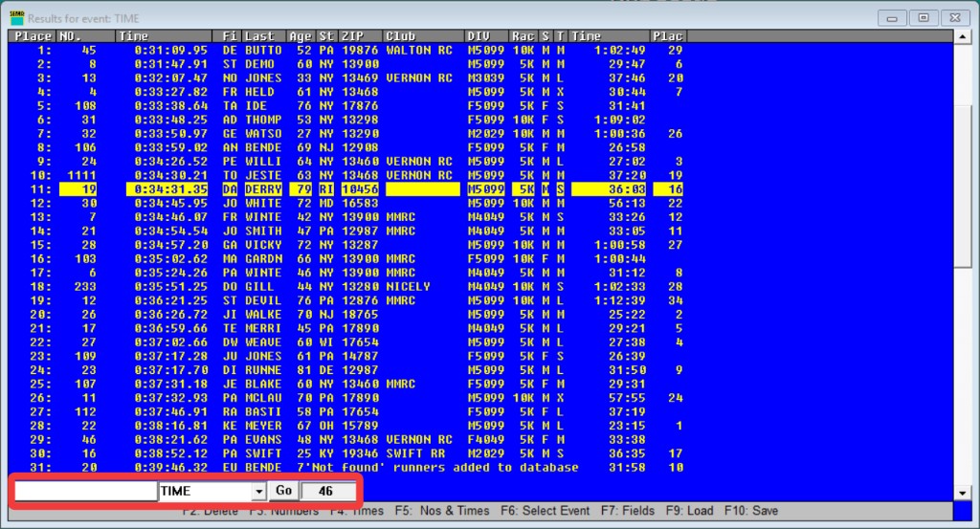Click MCLAU last name in row 26

[x=263, y=398]
